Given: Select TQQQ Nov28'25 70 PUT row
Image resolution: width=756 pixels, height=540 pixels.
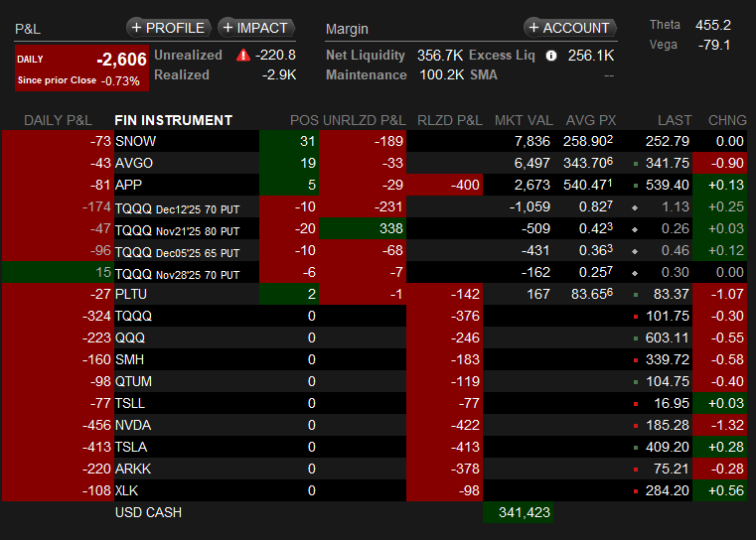Looking at the screenshot, I should [x=375, y=272].
